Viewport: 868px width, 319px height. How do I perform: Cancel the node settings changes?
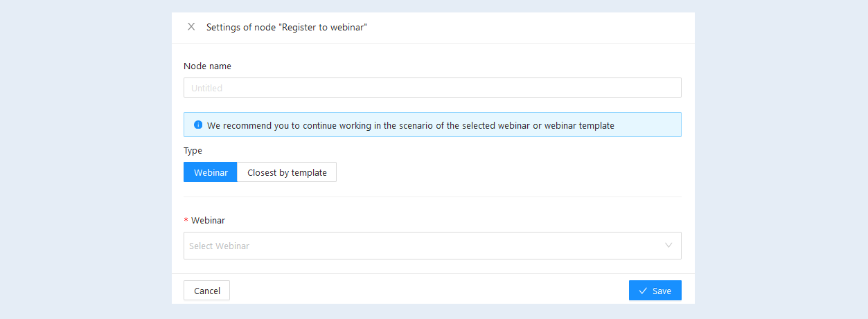[x=206, y=291]
